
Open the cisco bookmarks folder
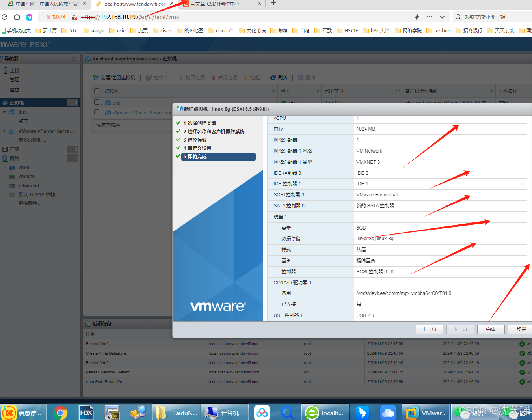[162, 30]
